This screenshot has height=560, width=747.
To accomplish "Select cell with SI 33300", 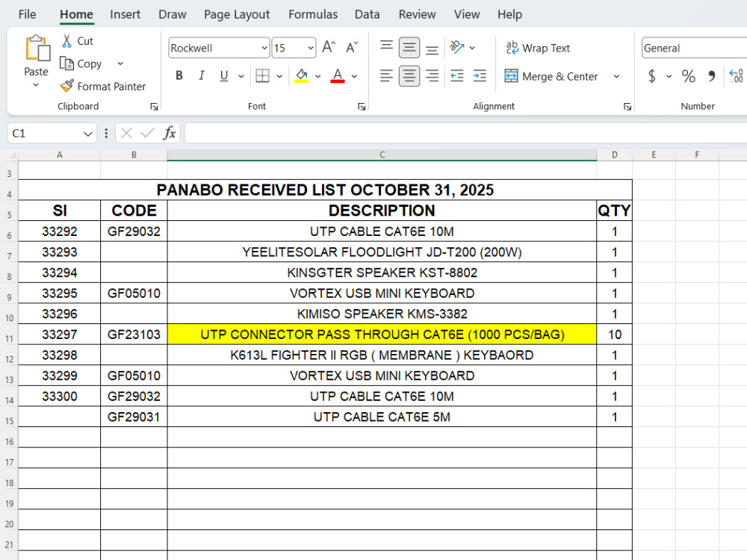I will (x=60, y=396).
